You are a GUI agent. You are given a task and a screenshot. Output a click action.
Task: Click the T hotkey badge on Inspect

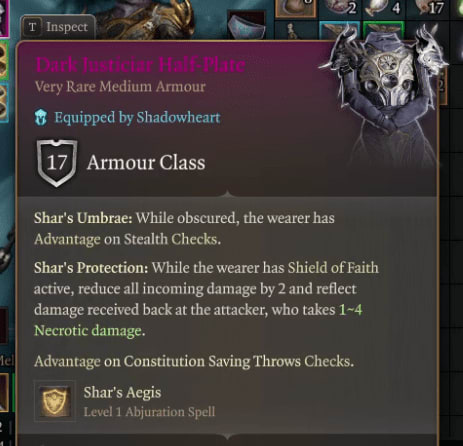(x=32, y=27)
